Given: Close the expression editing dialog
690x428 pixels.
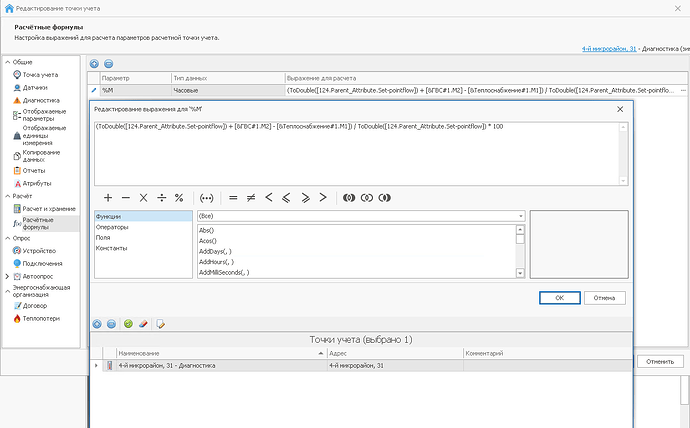Looking at the screenshot, I should [x=620, y=109].
